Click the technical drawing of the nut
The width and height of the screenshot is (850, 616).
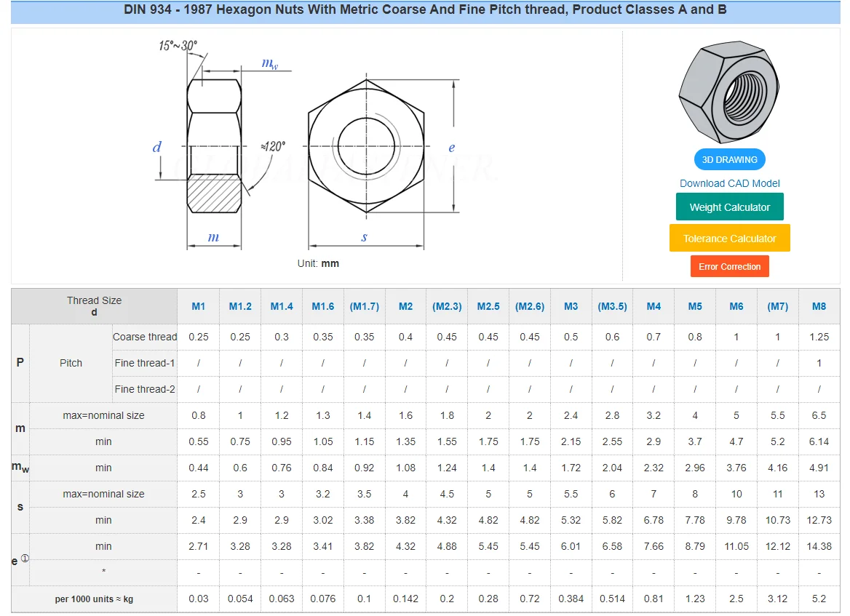pyautogui.click(x=313, y=145)
